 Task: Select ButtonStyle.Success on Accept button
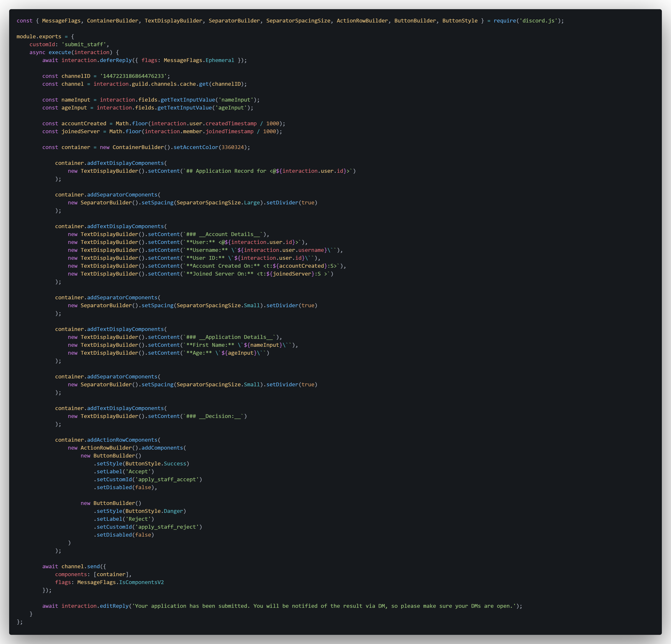click(x=156, y=464)
